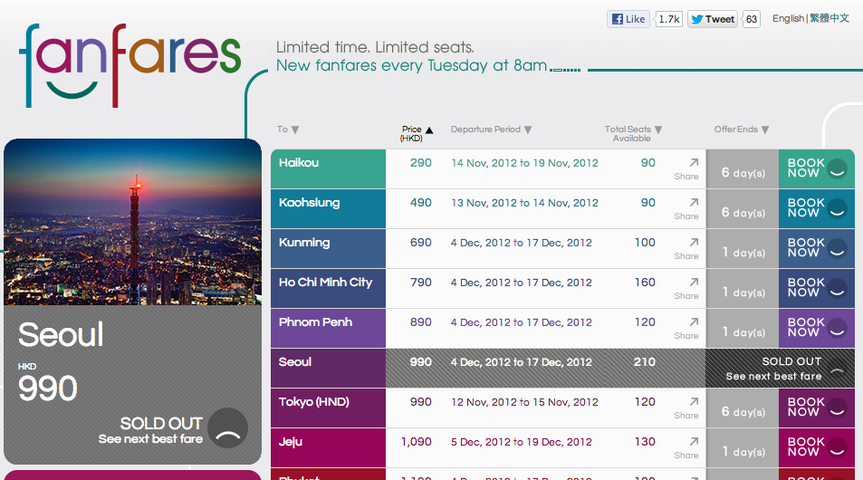Switch language to English
Image resolution: width=863 pixels, height=480 pixels.
tap(788, 18)
